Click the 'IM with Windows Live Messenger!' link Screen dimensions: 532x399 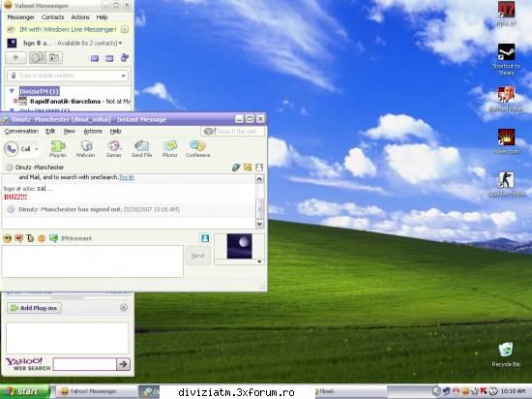68,30
